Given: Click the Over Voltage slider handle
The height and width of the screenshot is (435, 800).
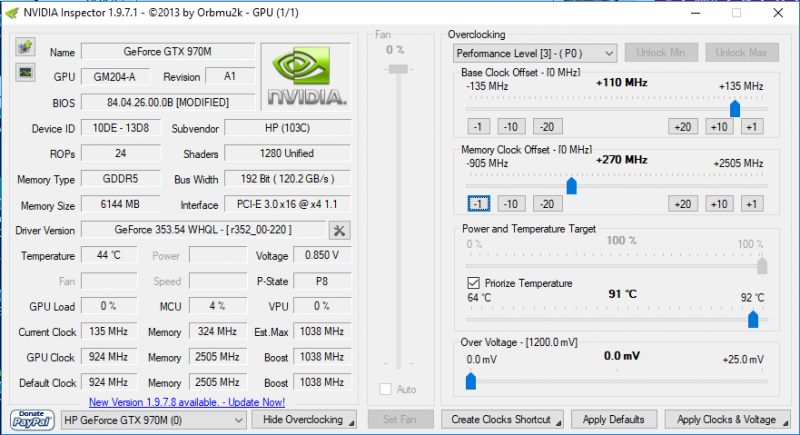Looking at the screenshot, I should click(471, 381).
